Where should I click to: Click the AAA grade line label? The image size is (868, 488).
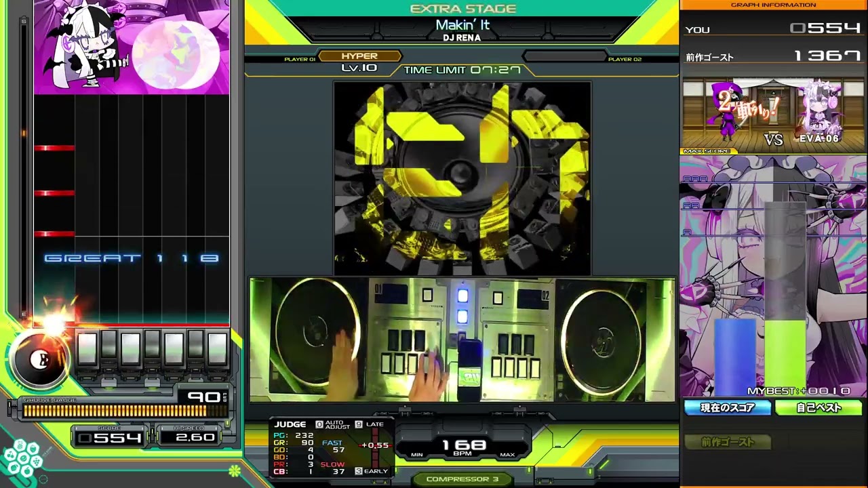[696, 179]
